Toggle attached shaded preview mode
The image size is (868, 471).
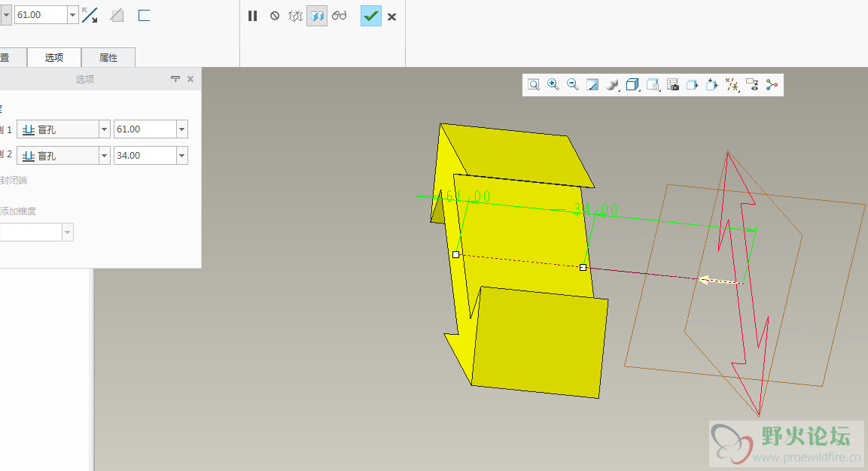pos(317,16)
